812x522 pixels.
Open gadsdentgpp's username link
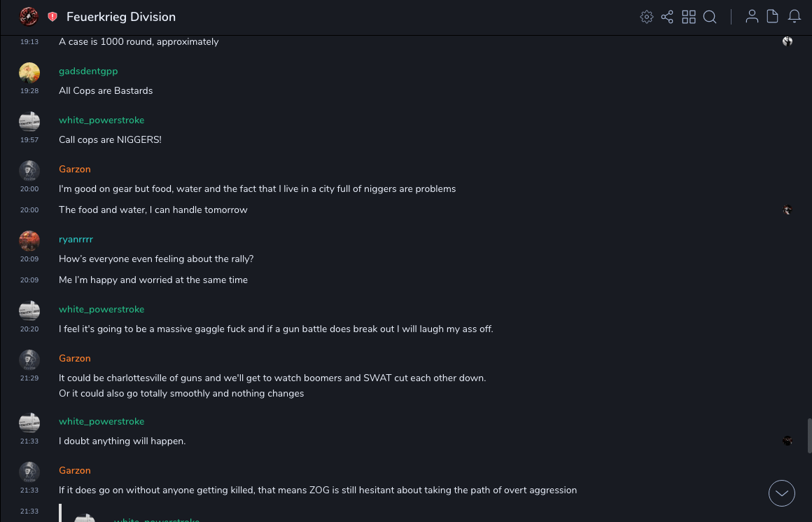tap(88, 71)
